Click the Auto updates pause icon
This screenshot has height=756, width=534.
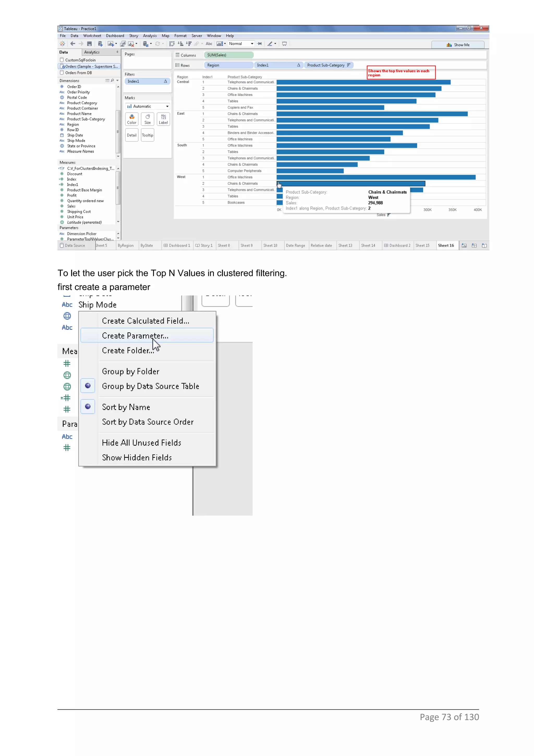145,44
